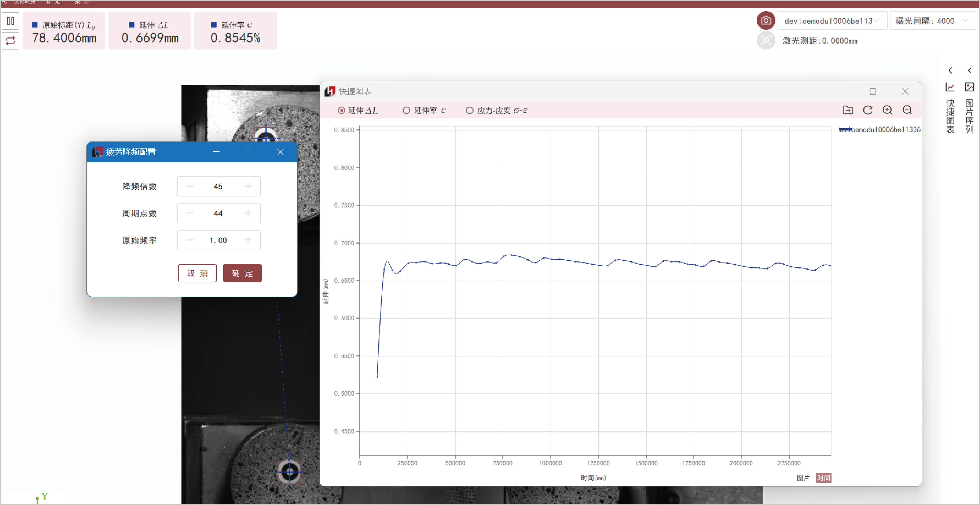Increase 降频倍数 with plus stepper

[248, 186]
